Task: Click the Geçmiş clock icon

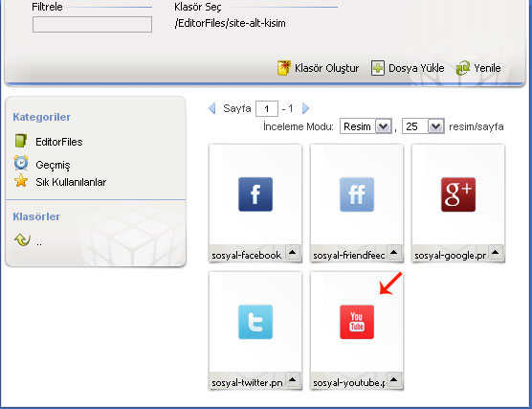Action: (x=21, y=163)
